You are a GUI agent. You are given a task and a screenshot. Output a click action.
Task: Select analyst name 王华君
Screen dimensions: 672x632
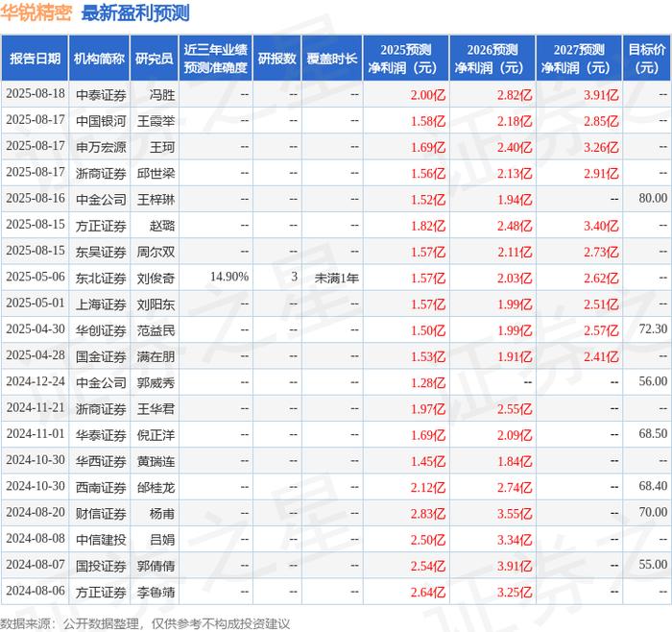point(156,408)
